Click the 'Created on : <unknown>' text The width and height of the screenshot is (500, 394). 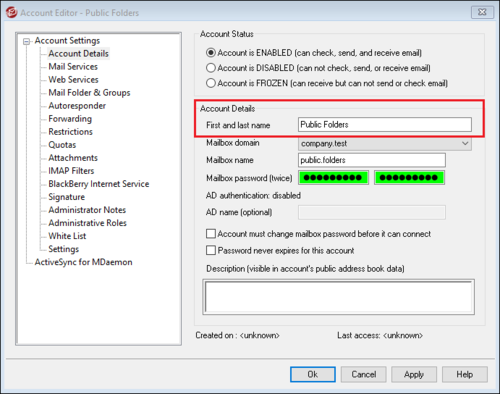(237, 335)
